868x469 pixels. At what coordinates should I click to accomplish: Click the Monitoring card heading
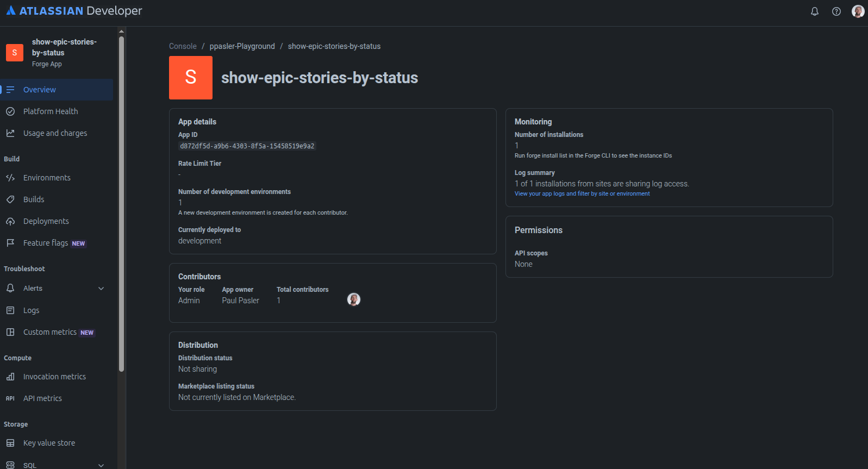(x=533, y=122)
